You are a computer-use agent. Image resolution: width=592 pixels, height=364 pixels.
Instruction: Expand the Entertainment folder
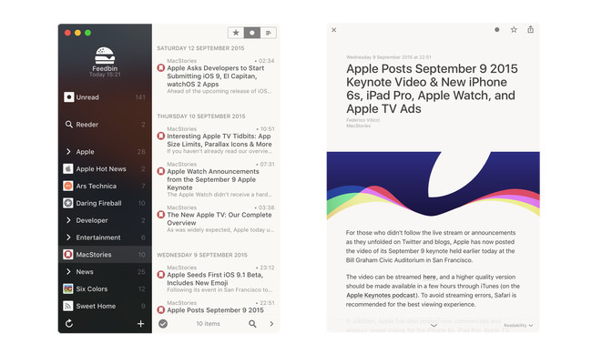tap(68, 238)
